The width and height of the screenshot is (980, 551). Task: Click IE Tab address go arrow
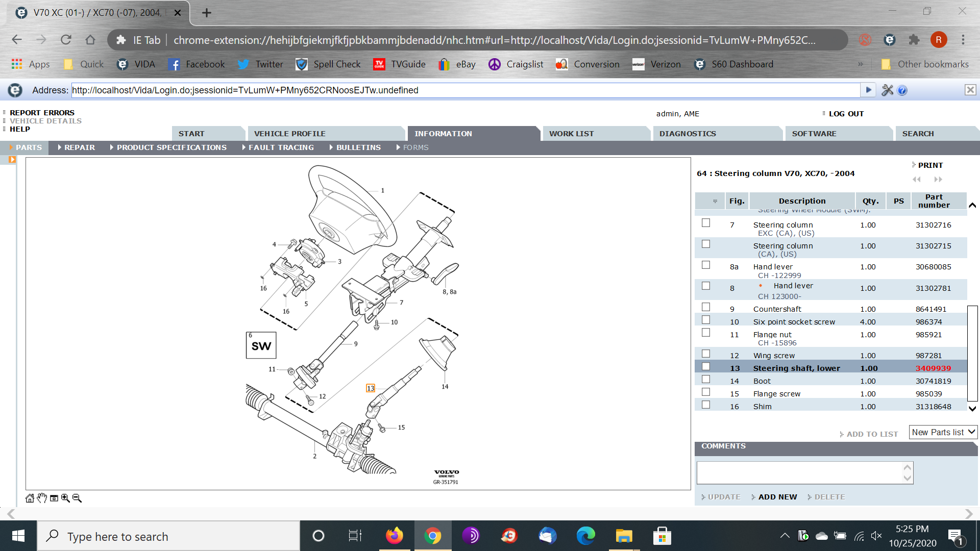[x=868, y=90]
